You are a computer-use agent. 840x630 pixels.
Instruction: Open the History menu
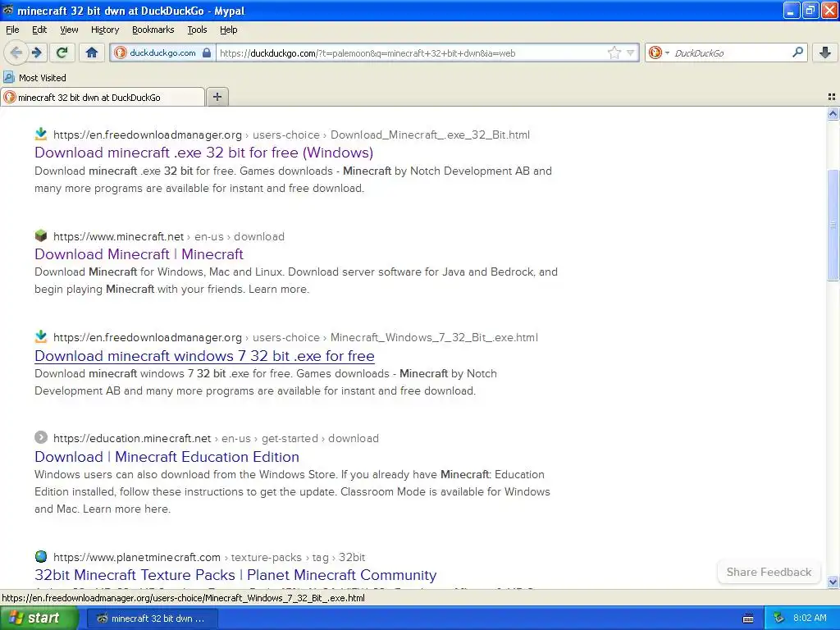(x=104, y=30)
